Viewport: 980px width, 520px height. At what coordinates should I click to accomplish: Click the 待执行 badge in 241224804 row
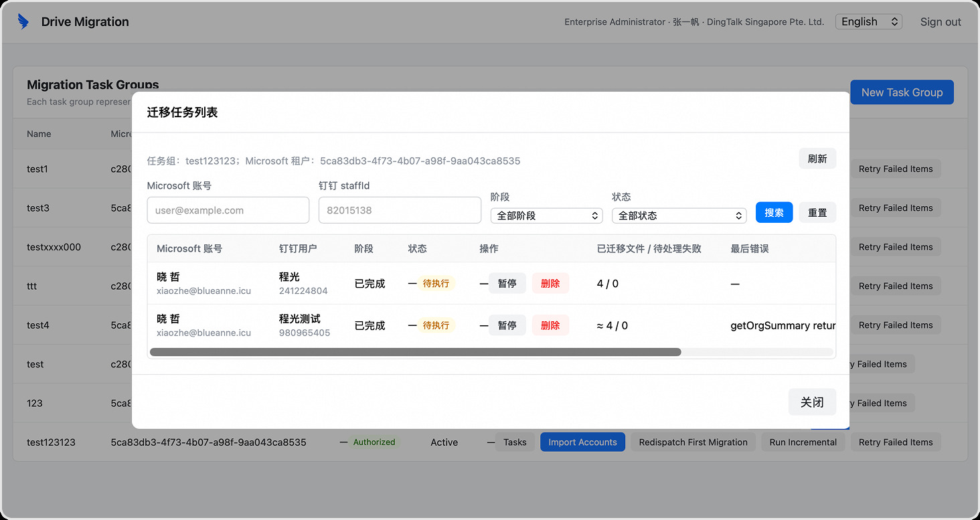(x=436, y=284)
